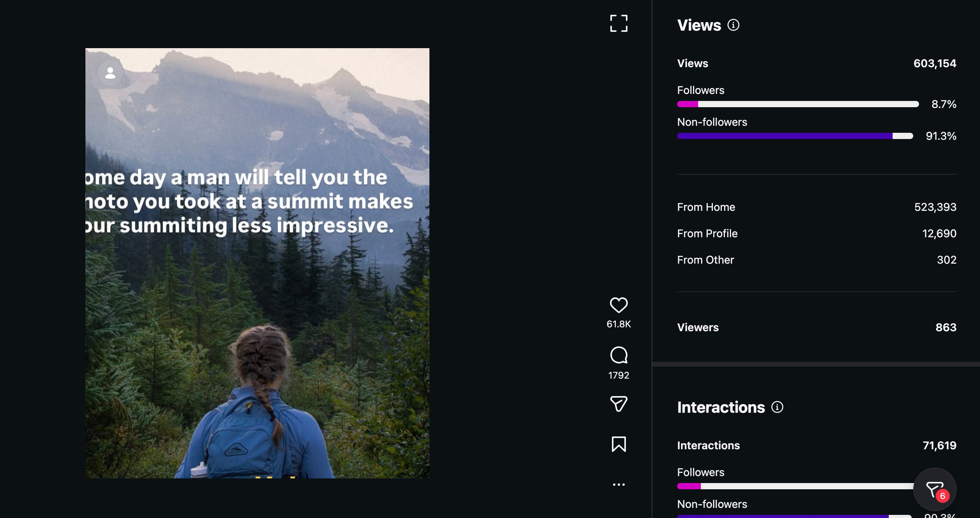Viewport: 980px width, 518px height.
Task: Click the 91.3% non-followers percentage
Action: 941,136
